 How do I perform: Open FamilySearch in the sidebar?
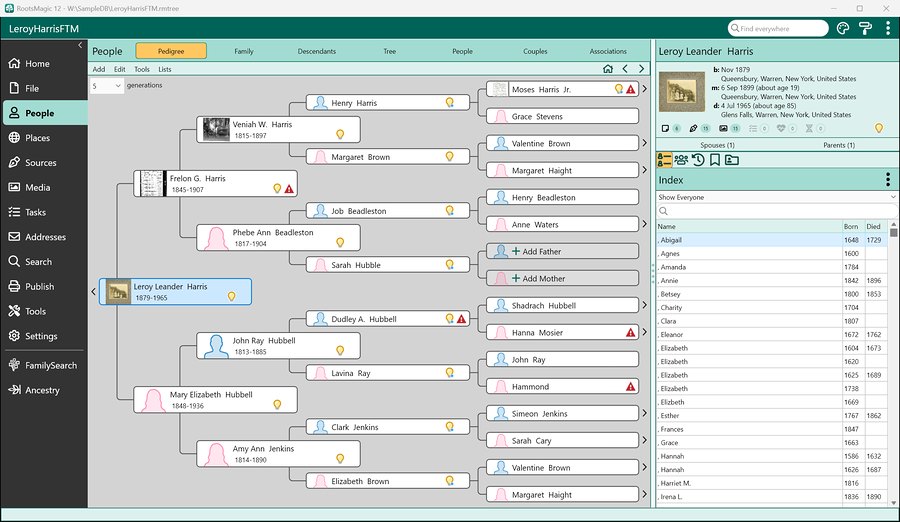click(45, 365)
